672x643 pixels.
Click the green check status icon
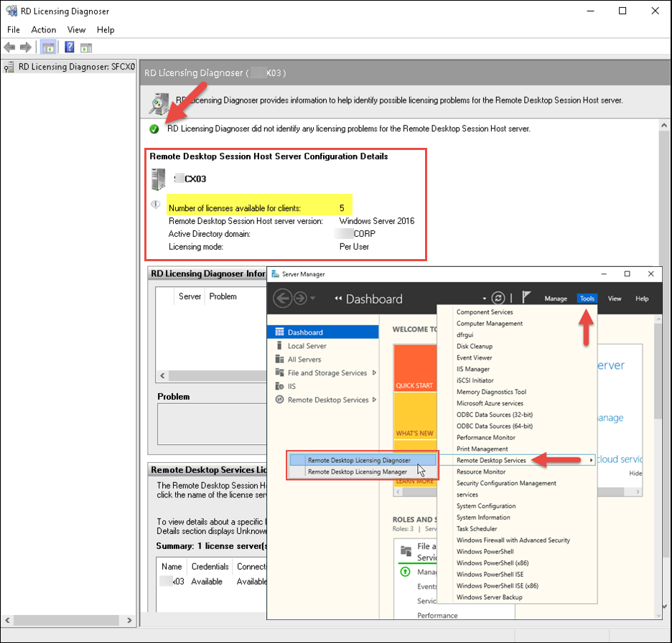point(154,129)
